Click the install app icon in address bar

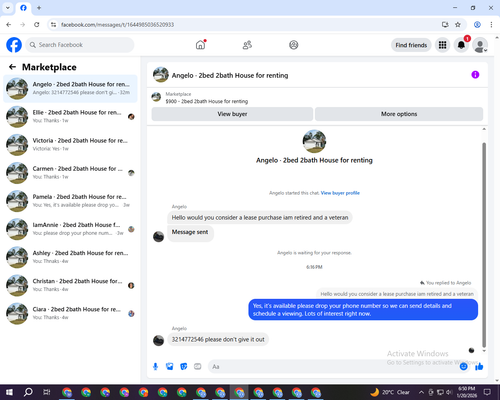pyautogui.click(x=445, y=25)
